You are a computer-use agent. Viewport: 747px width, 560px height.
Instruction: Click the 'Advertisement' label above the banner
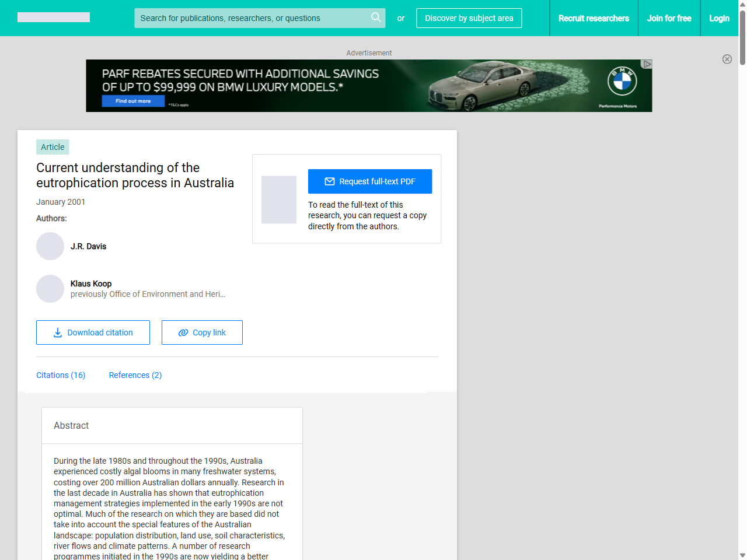tap(369, 53)
